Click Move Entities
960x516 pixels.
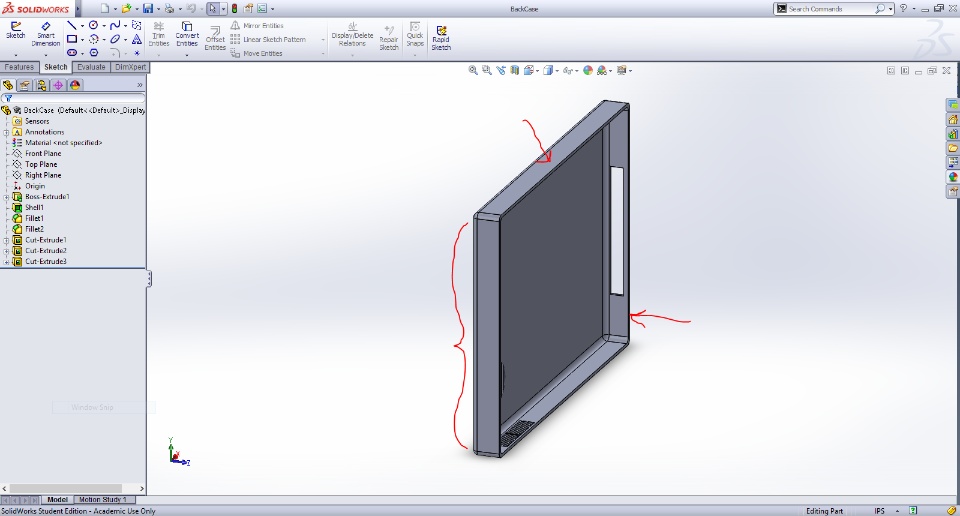[x=257, y=53]
